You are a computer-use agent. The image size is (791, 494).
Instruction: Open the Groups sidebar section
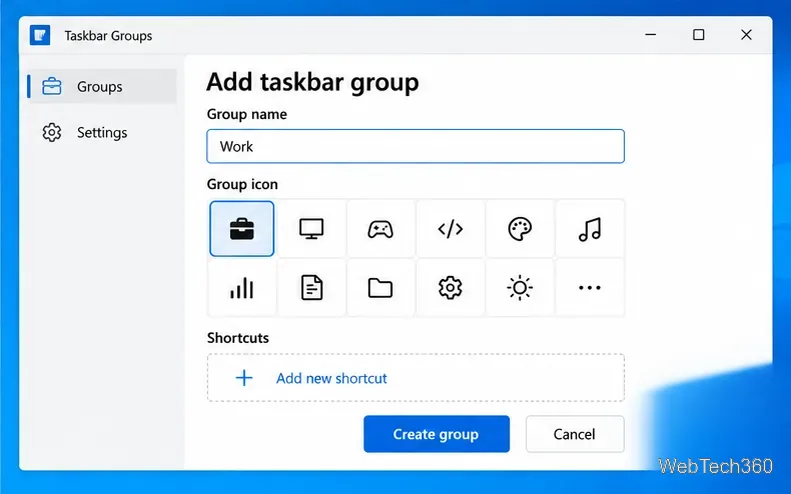[x=102, y=86]
